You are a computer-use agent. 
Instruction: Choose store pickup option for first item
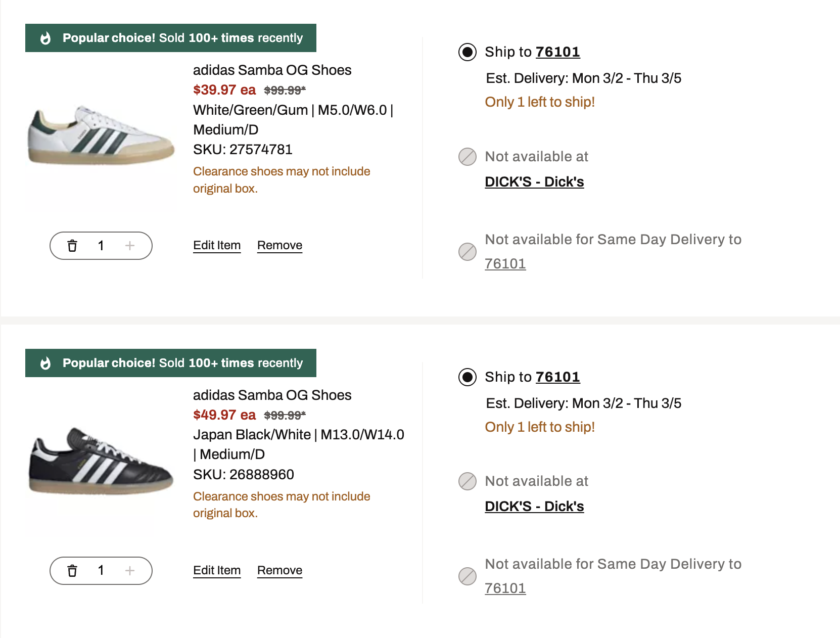(x=468, y=157)
